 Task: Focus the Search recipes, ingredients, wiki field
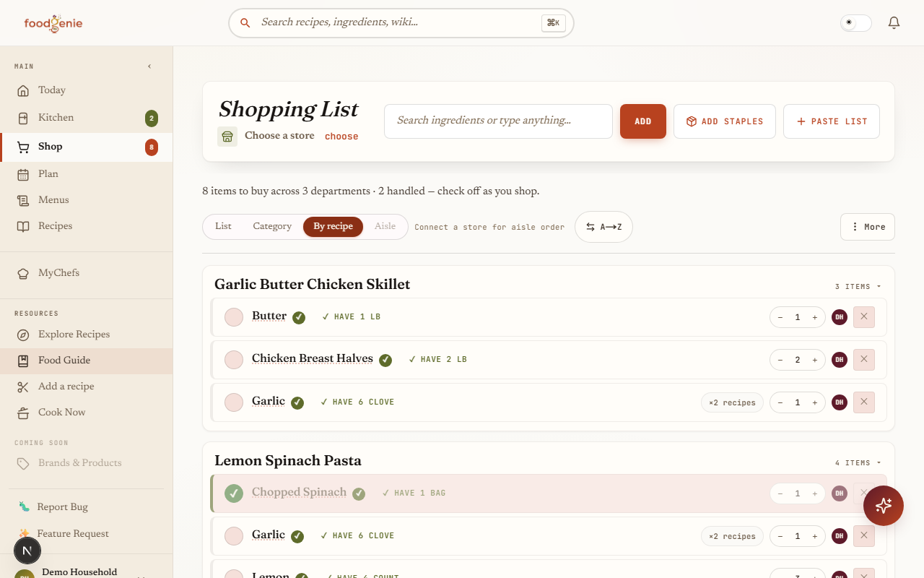point(401,23)
